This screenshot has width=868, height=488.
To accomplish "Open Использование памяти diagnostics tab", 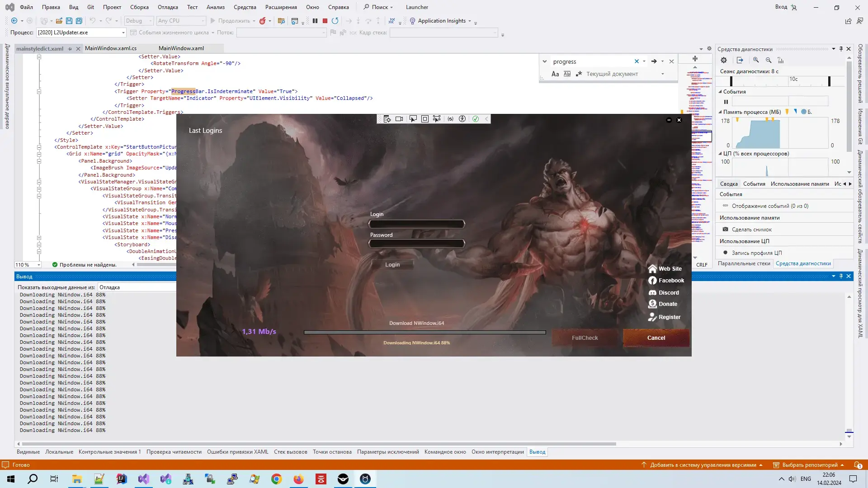I will coord(800,184).
